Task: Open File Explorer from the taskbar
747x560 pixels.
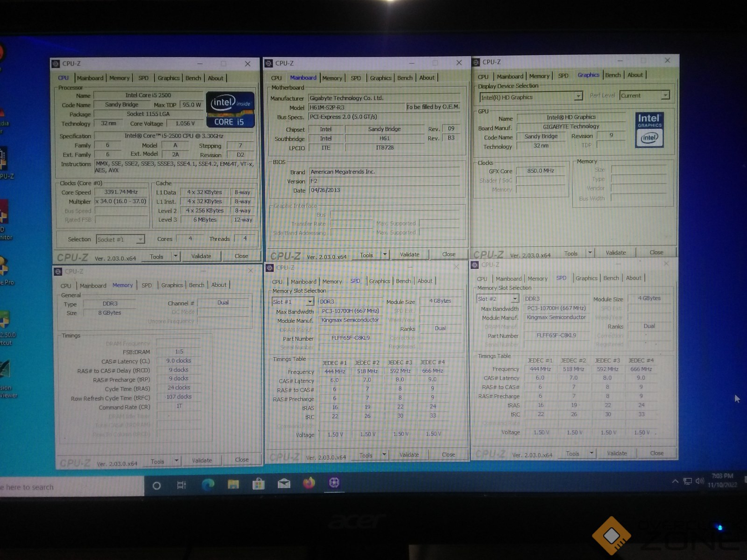Action: [233, 484]
